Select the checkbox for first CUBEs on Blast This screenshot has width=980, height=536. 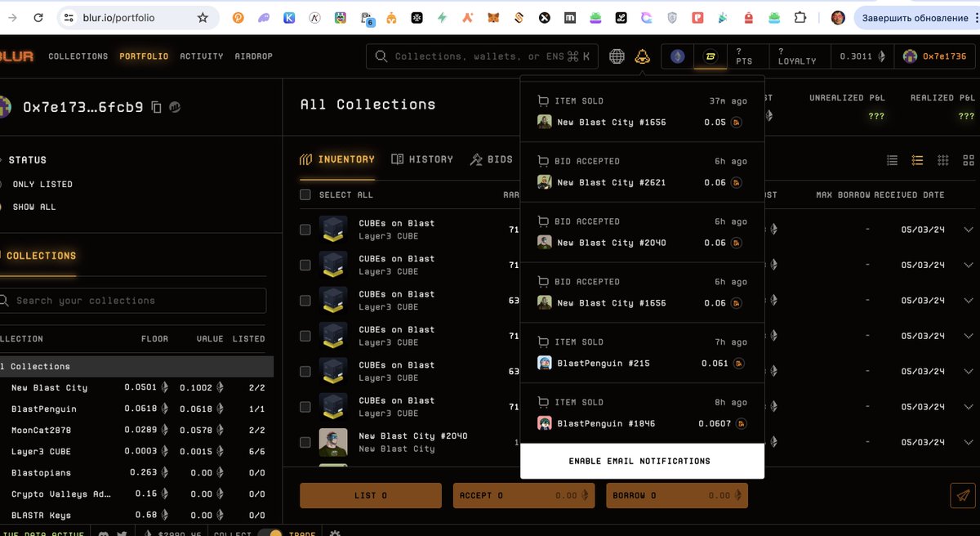[305, 230]
